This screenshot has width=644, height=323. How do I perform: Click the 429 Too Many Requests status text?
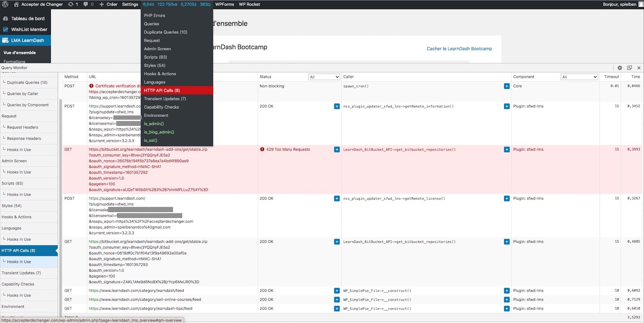(x=288, y=150)
